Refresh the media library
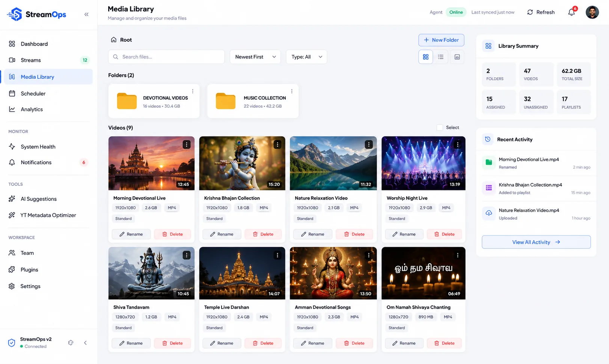 541,12
